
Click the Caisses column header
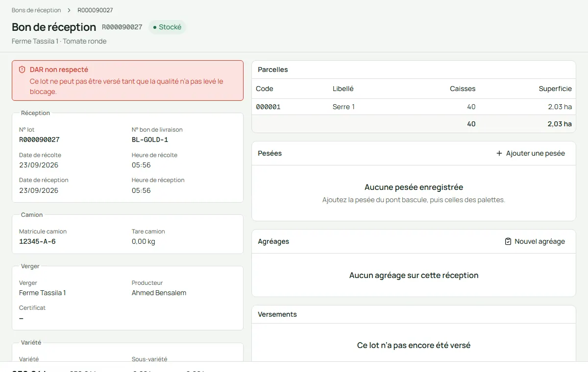tap(463, 89)
